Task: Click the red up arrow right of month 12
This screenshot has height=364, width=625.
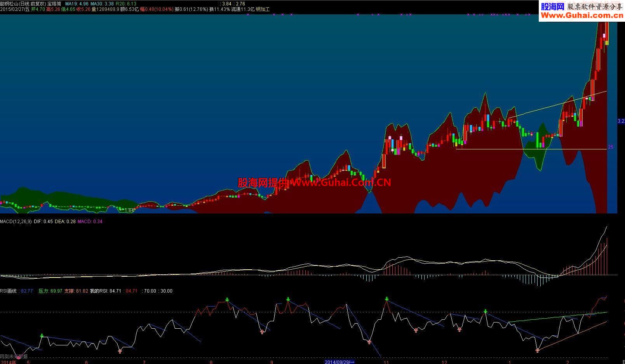Action: (x=460, y=329)
